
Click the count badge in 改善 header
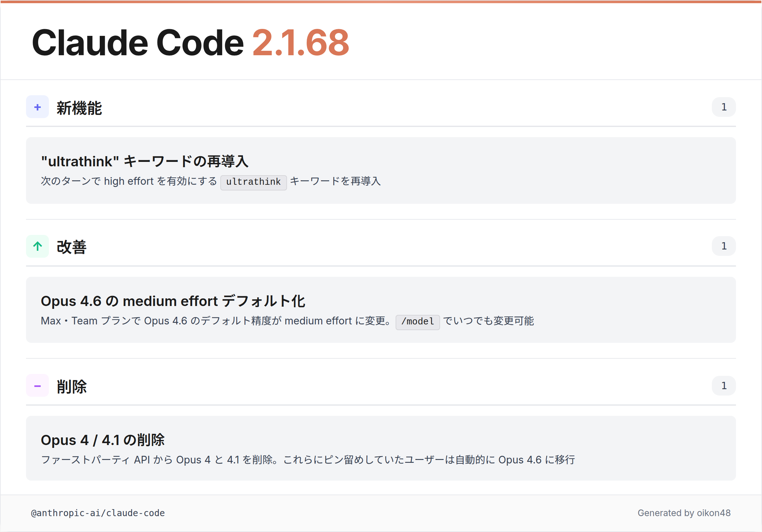pyautogui.click(x=724, y=246)
